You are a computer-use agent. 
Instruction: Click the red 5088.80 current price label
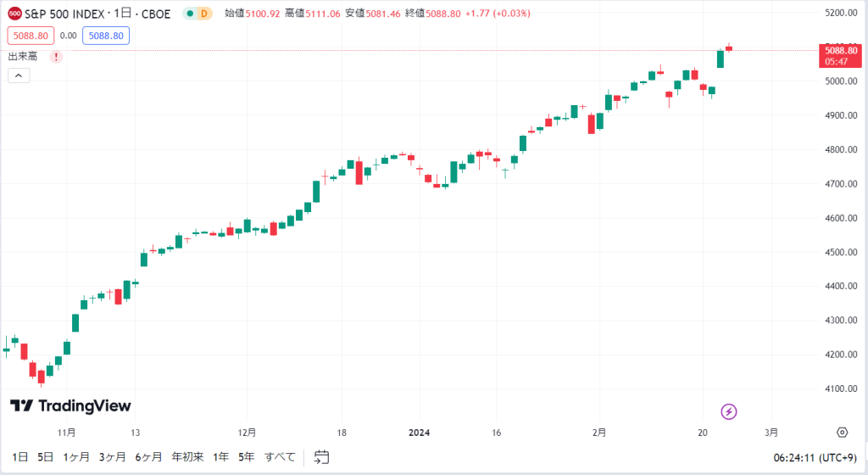[840, 55]
